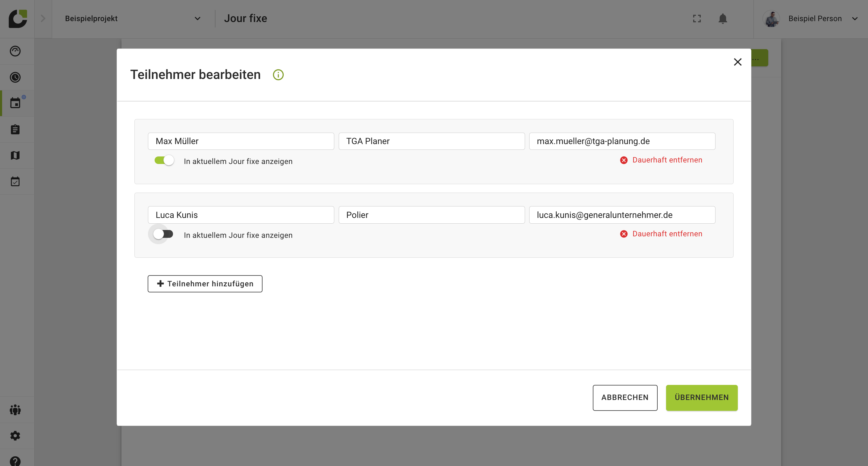The height and width of the screenshot is (466, 868).
Task: Click the ÜBERNEHMEN button
Action: click(x=702, y=398)
